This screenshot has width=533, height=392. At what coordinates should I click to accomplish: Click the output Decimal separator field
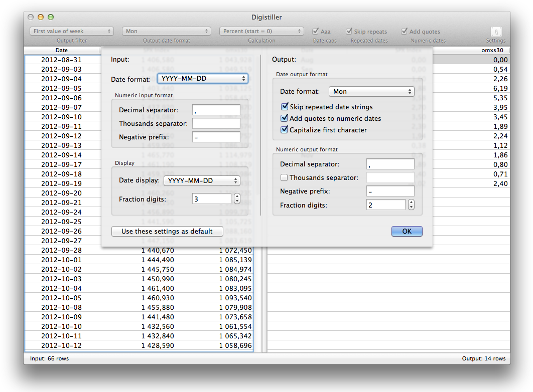[x=390, y=164]
